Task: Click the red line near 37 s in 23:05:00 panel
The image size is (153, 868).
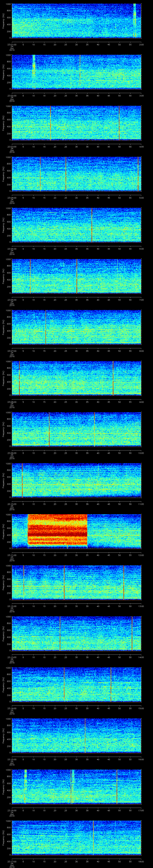Action: click(x=91, y=225)
